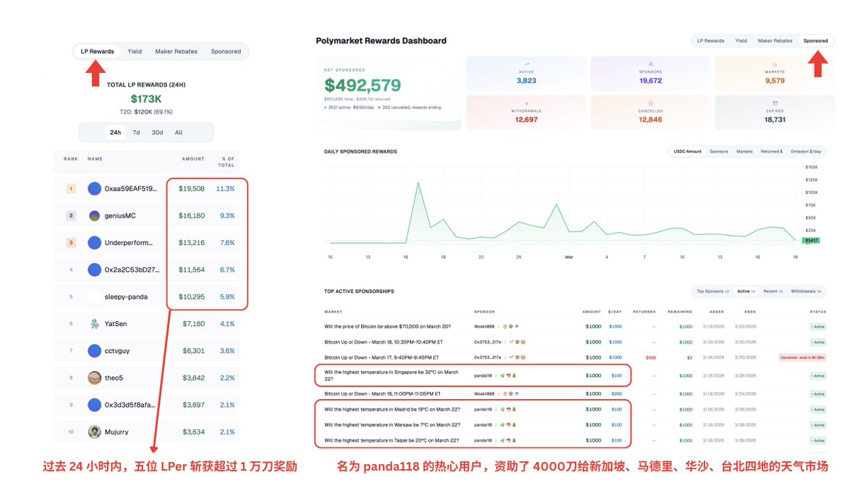The height and width of the screenshot is (501, 868).
Task: Click YatSen's avatar icon
Action: 94,324
